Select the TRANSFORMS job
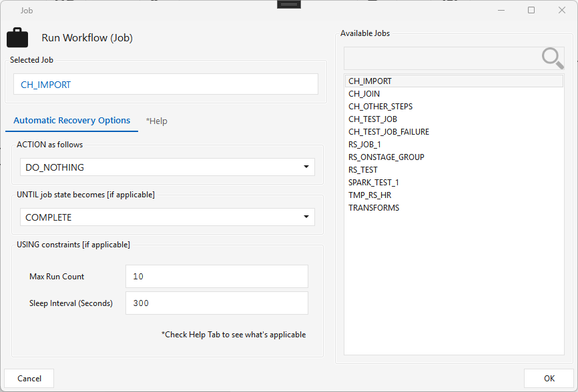Screen dimensions: 578x392 click(454, 208)
